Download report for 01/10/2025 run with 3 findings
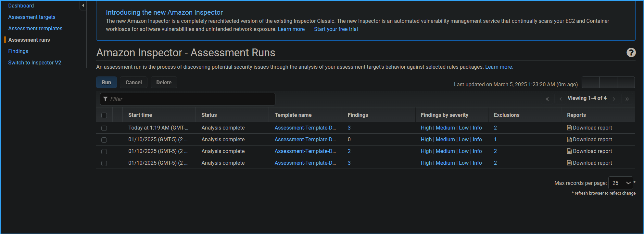644x234 pixels. 589,163
